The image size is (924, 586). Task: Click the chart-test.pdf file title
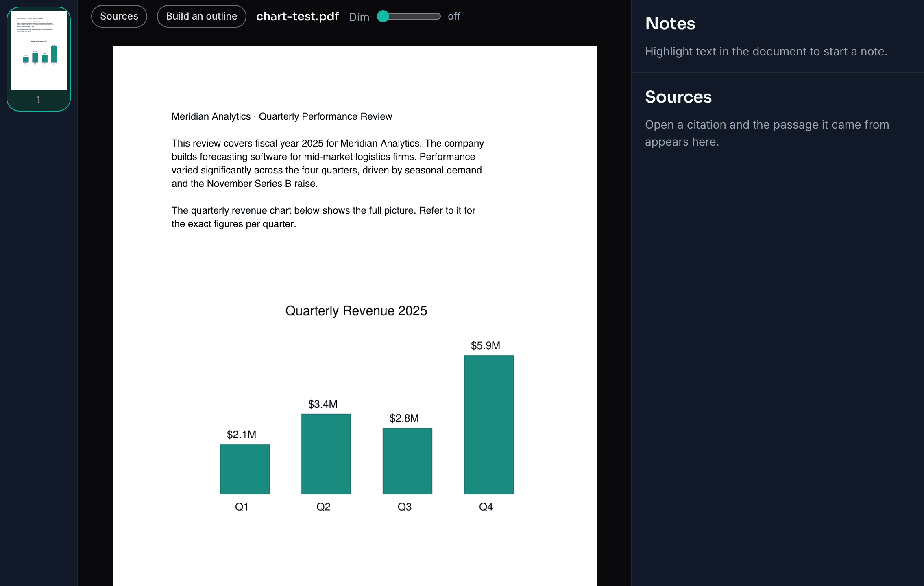297,16
